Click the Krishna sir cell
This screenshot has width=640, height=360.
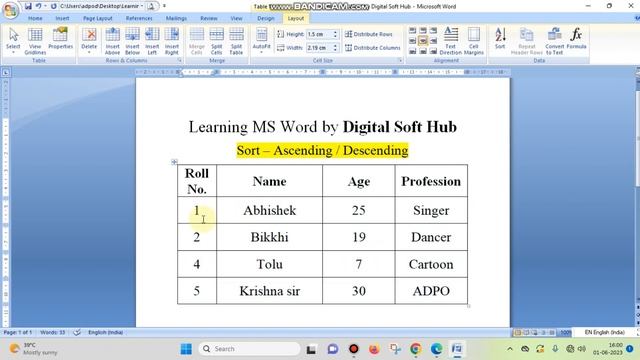(x=269, y=291)
